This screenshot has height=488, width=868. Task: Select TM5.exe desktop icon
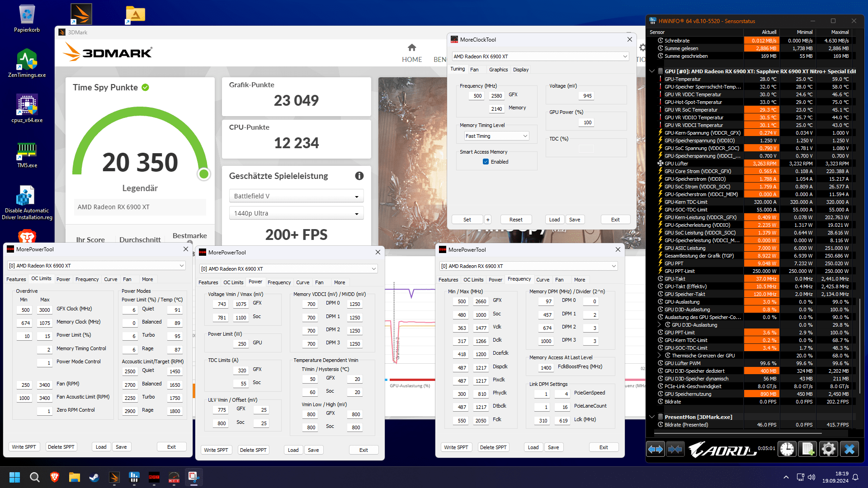(x=27, y=155)
